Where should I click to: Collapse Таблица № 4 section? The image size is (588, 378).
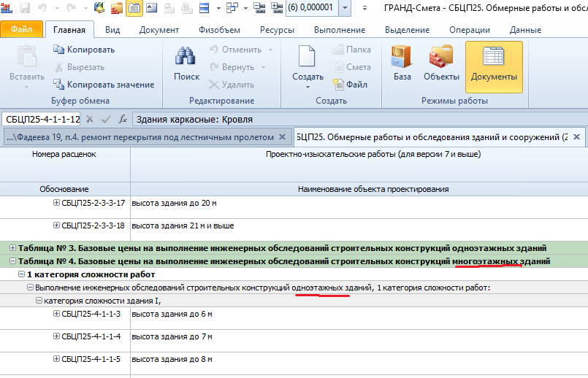tap(12, 261)
